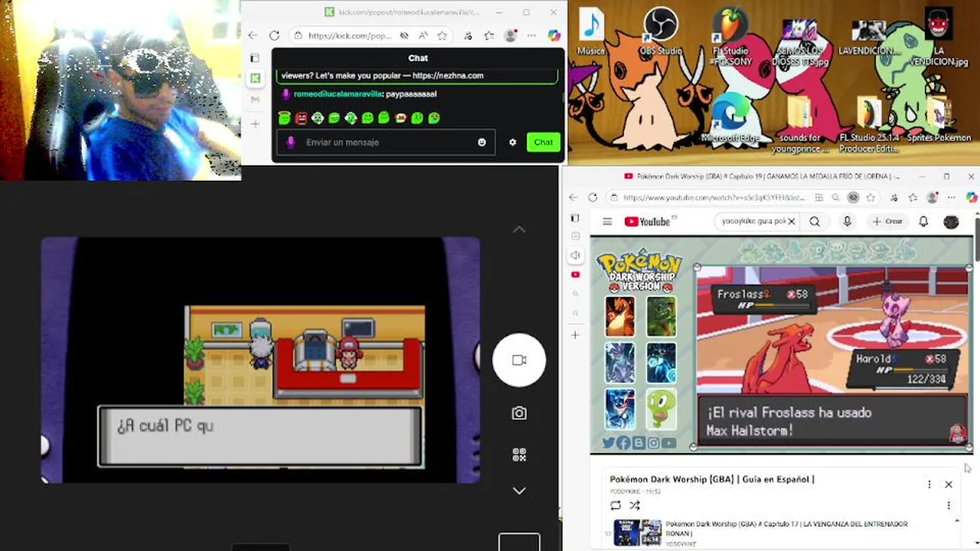Open browser extensions icon in Kick window
The height and width of the screenshot is (551, 980).
(x=469, y=35)
